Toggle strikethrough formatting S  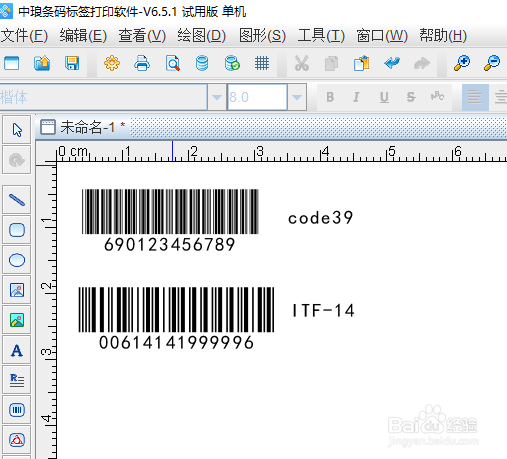[x=411, y=97]
